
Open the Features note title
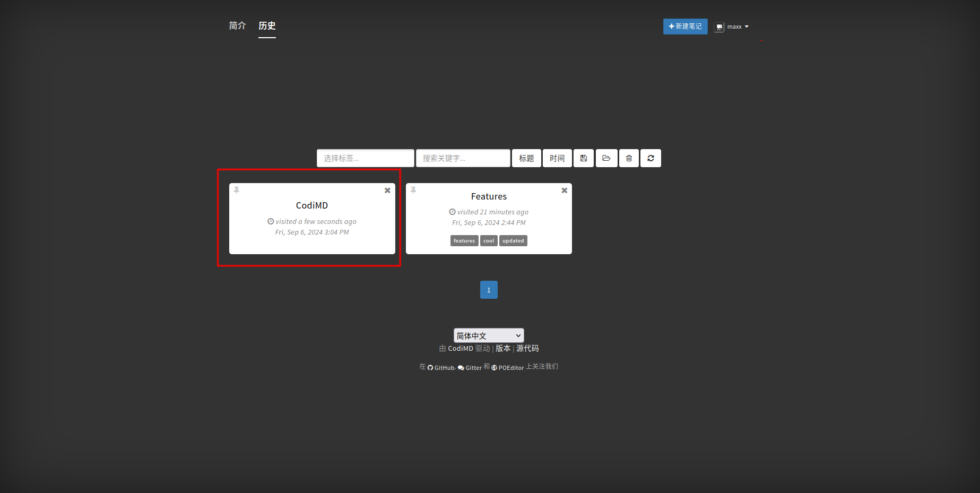[489, 196]
